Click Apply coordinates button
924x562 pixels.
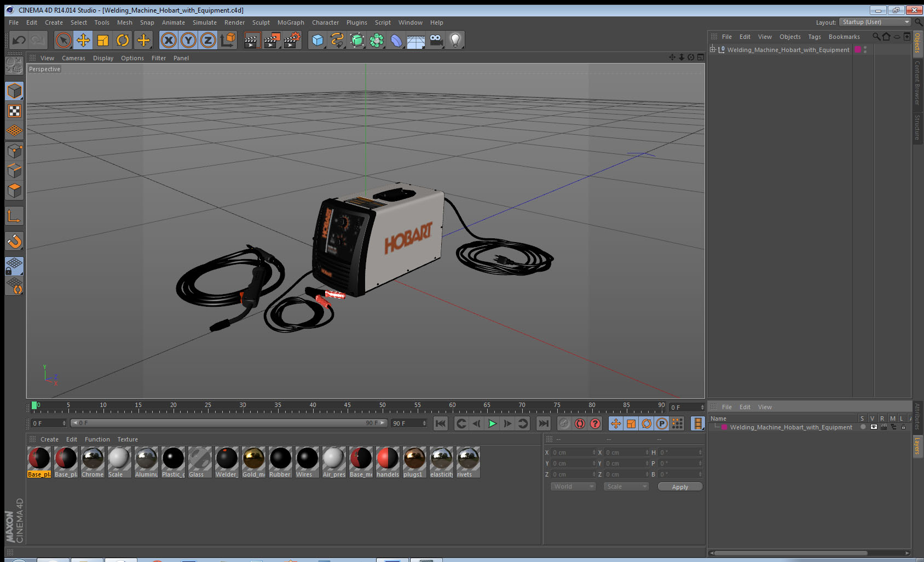tap(680, 486)
